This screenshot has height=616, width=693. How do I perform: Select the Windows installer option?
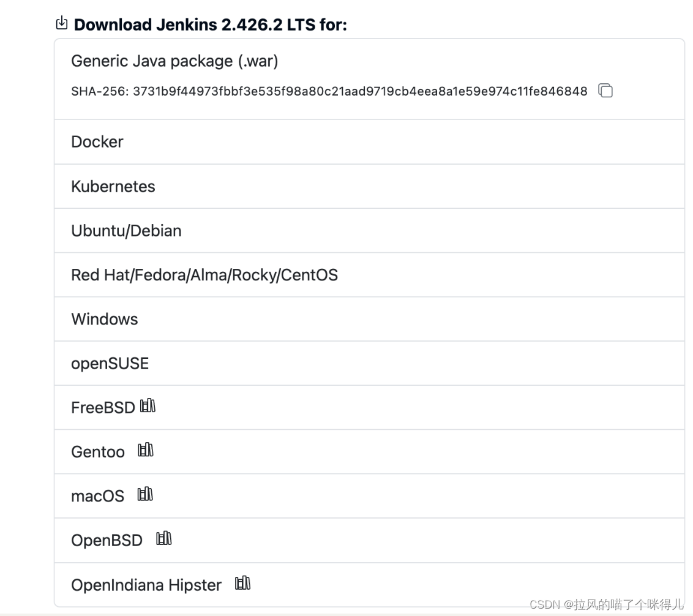[105, 319]
